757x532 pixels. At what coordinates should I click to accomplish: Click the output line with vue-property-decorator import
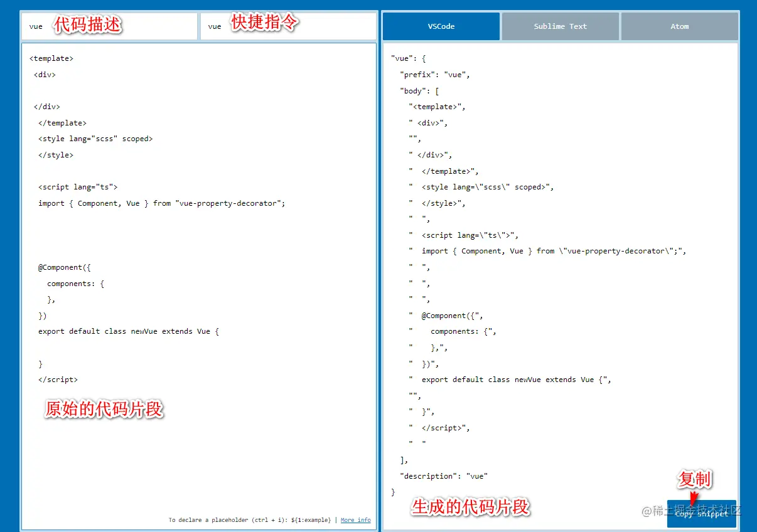[x=548, y=251]
